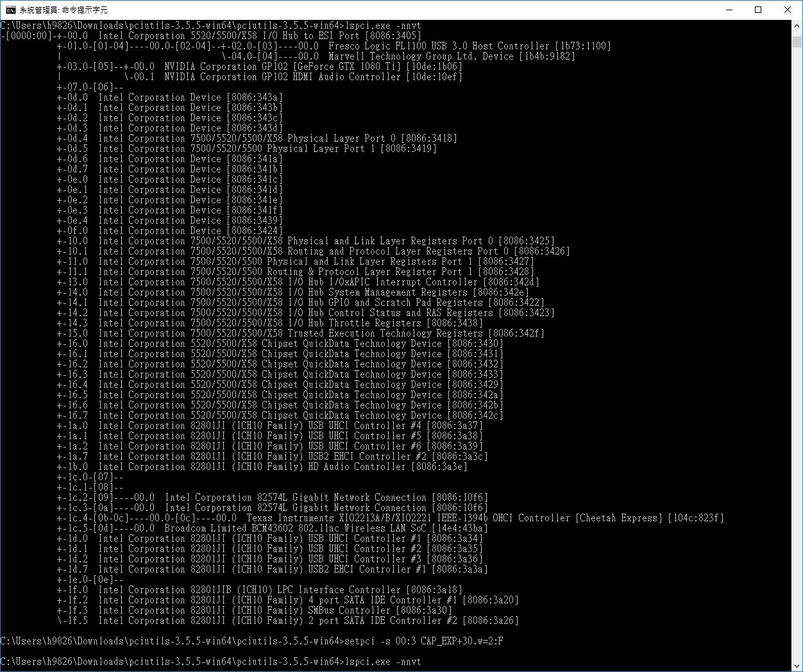Open the command prompt system menu icon
Screen dimensions: 803x672
(10, 10)
